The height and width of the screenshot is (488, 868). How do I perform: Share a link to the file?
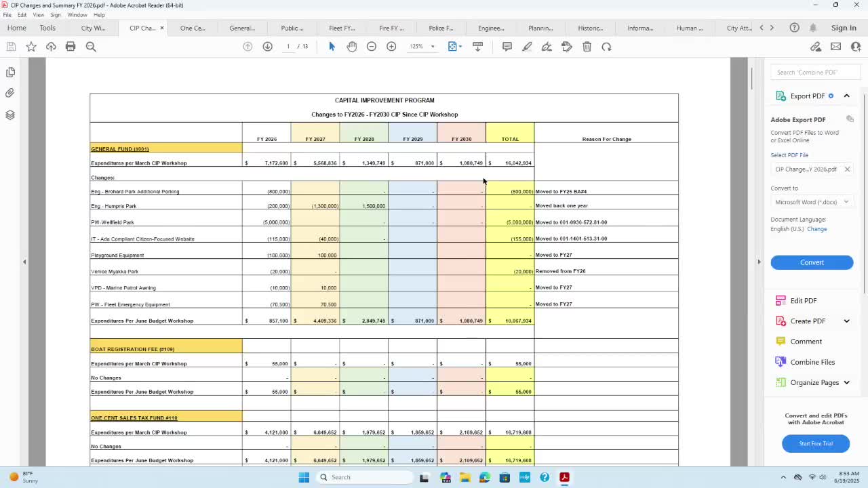pyautogui.click(x=816, y=47)
